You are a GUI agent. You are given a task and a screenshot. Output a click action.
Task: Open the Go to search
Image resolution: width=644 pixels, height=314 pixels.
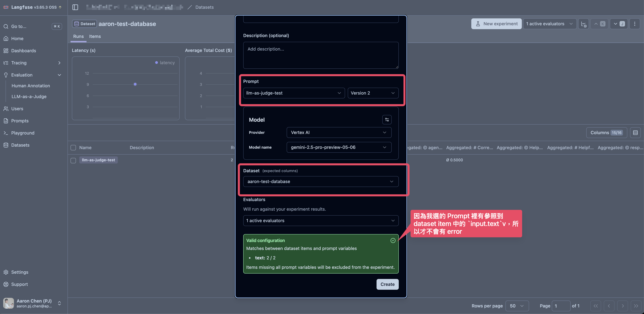33,26
